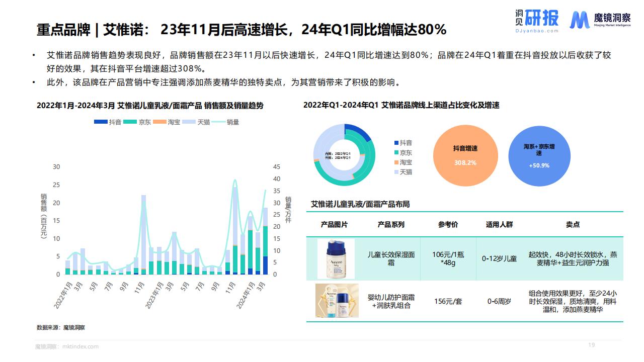Click the 淘宝 entry in donut legend
The image size is (644, 362).
click(x=404, y=162)
